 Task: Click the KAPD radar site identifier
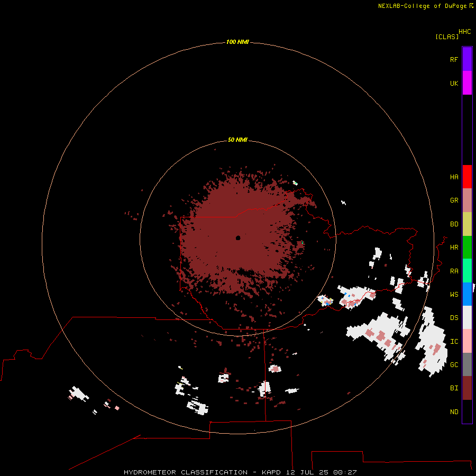pyautogui.click(x=271, y=472)
